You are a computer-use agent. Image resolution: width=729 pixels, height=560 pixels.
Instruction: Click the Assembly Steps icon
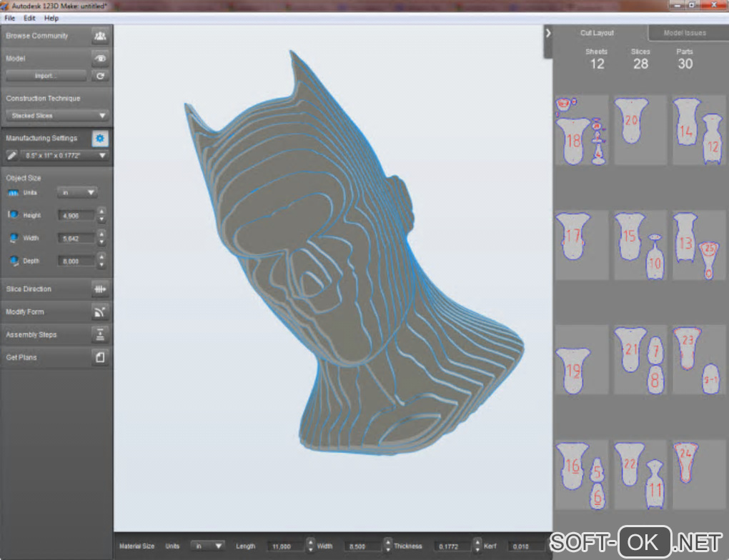100,334
